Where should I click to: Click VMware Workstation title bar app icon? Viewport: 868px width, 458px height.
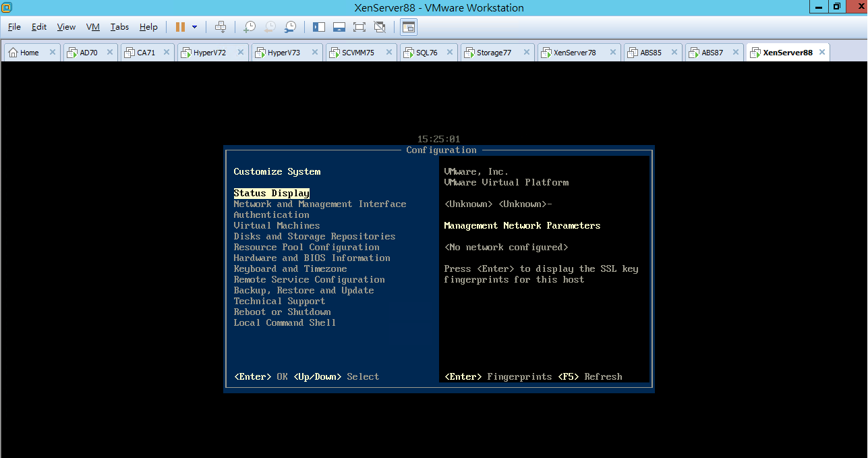[7, 7]
